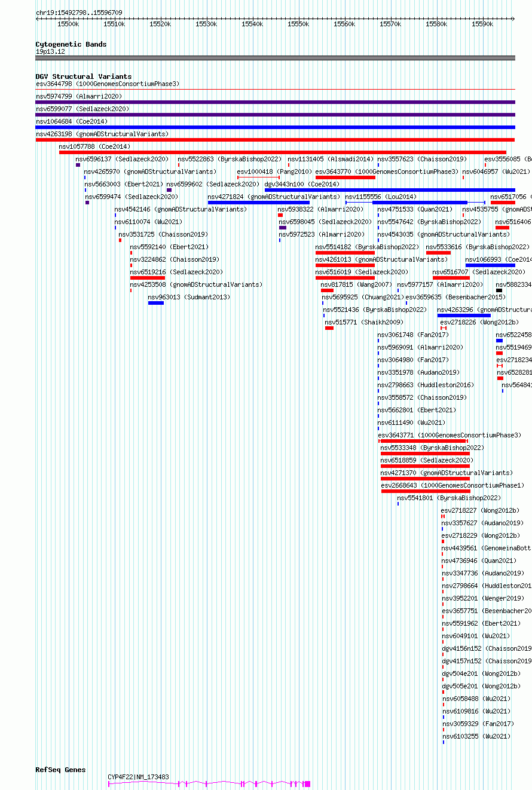Select the nsv963013 (Sudmant2013) blue bar
The width and height of the screenshot is (532, 790).
click(x=156, y=303)
